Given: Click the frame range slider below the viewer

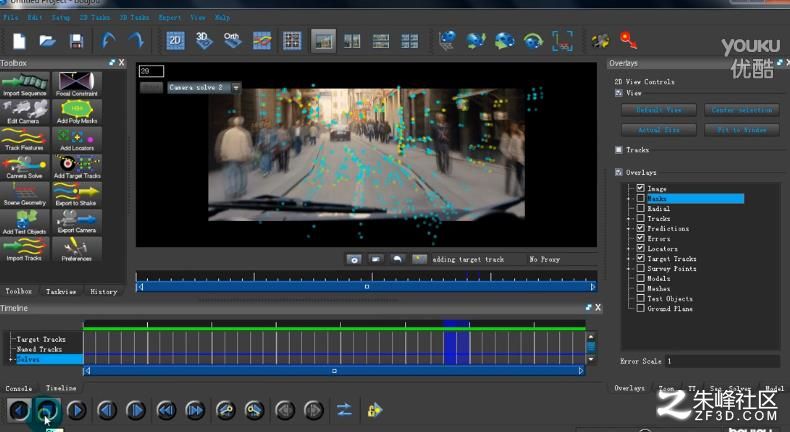Looking at the screenshot, I should pyautogui.click(x=366, y=287).
